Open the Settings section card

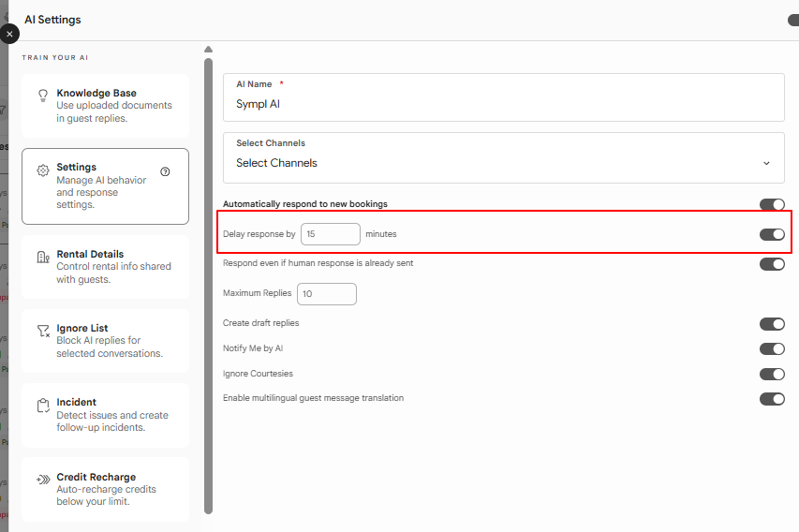(x=106, y=186)
